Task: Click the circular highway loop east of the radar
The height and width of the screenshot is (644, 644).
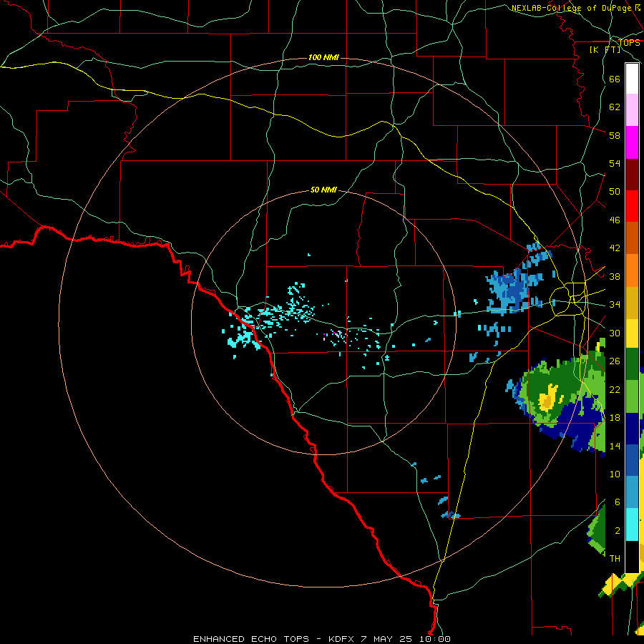Action: click(568, 299)
